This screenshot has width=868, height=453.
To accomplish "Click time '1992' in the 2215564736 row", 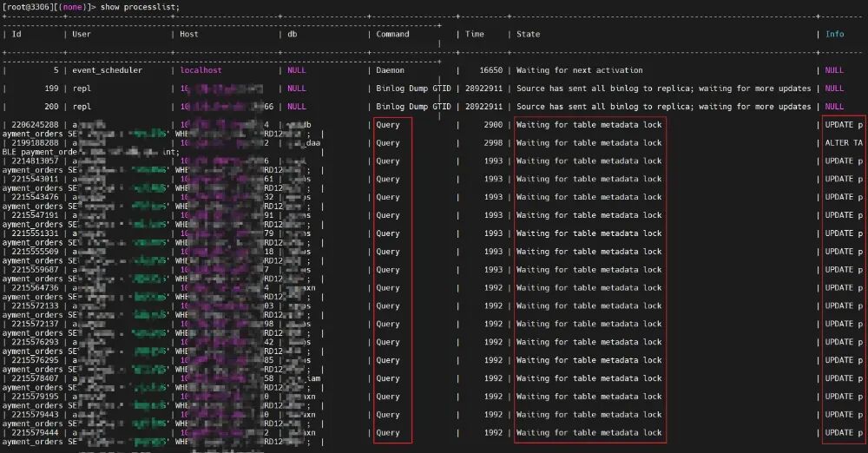I will click(x=493, y=288).
